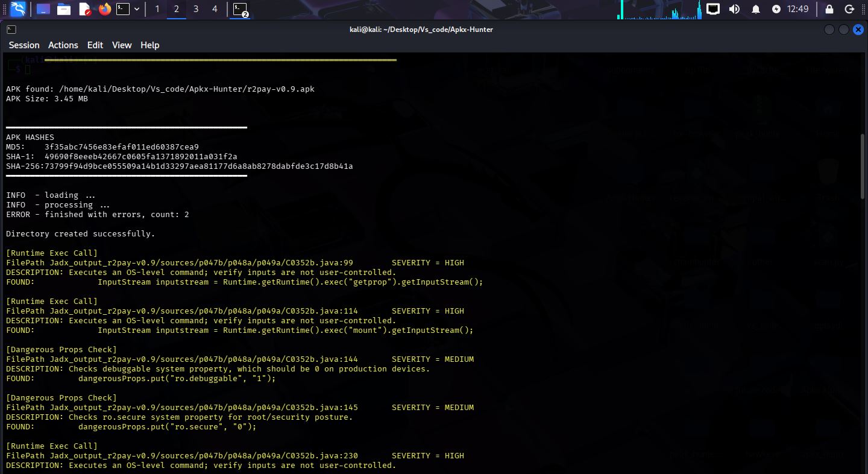Click the log out icon in the panel
Image resolution: width=868 pixels, height=474 pixels.
[850, 9]
